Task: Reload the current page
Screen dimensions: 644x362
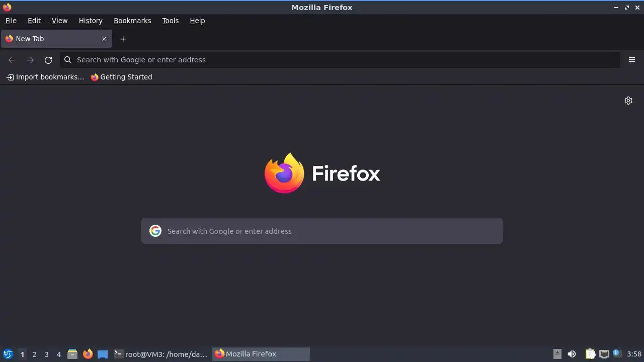Action: 48,60
